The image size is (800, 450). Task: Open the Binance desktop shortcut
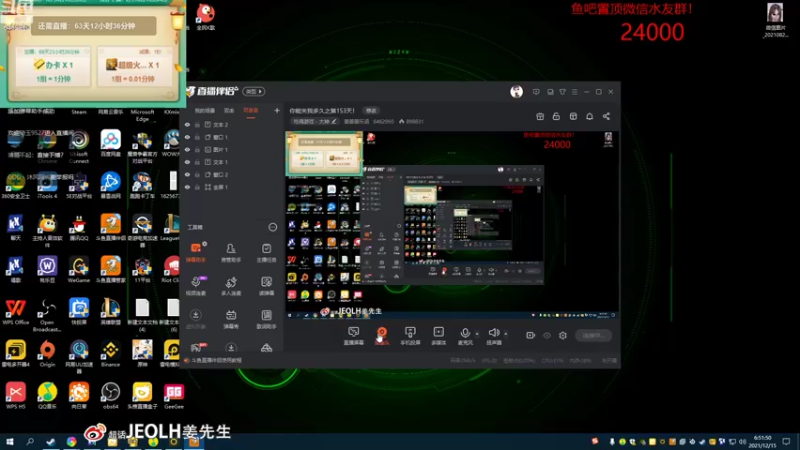click(110, 354)
